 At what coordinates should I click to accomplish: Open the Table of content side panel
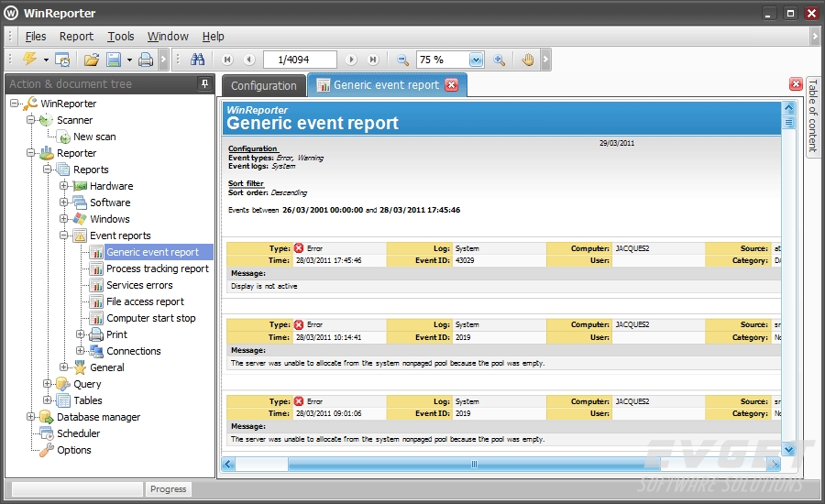point(813,115)
